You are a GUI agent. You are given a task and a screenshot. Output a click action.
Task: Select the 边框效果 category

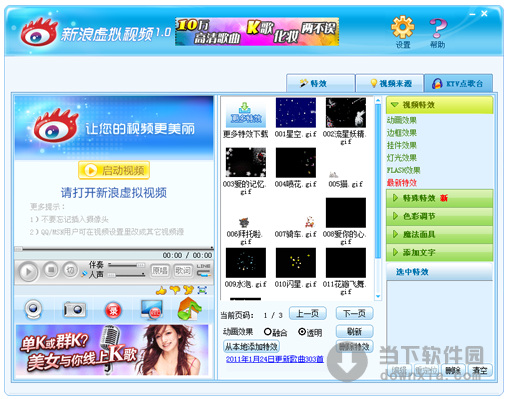click(x=402, y=133)
